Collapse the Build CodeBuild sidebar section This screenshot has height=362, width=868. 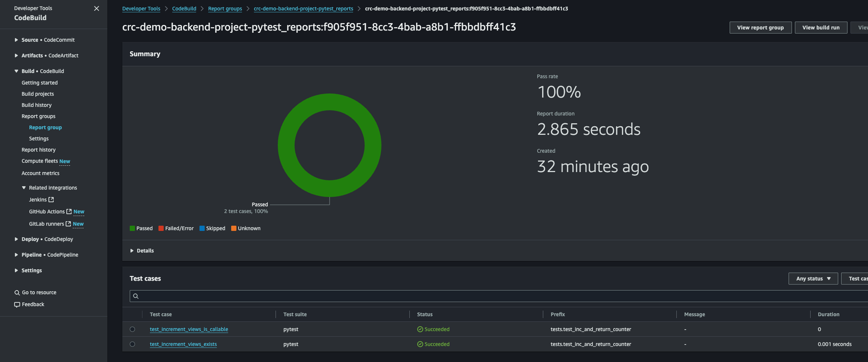(x=16, y=71)
